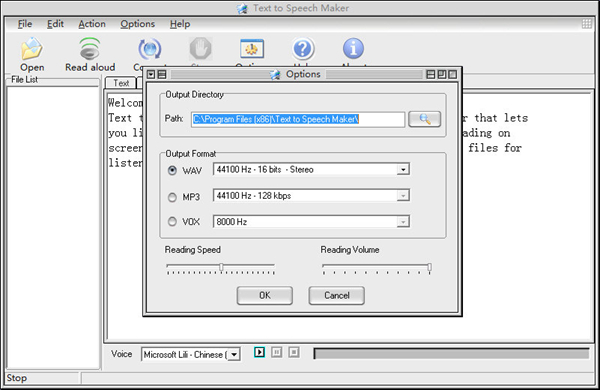Click the Reading Speed slider thumb
The width and height of the screenshot is (600, 390).
[221, 267]
